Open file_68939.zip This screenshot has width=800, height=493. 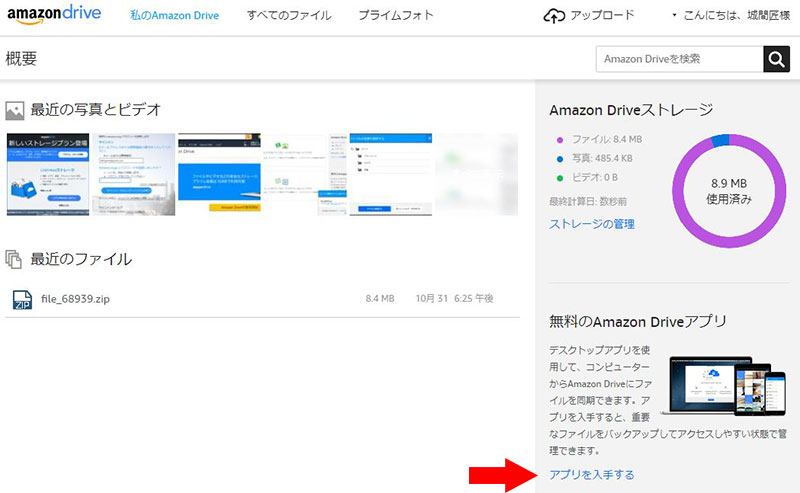[76, 299]
